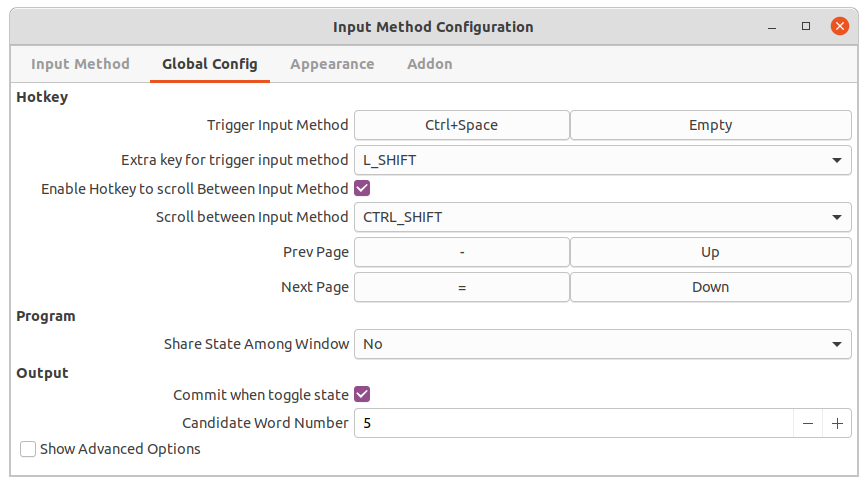
Task: Expand Scroll between Input Method CTRL_SHIFT dropdown
Action: tap(603, 217)
